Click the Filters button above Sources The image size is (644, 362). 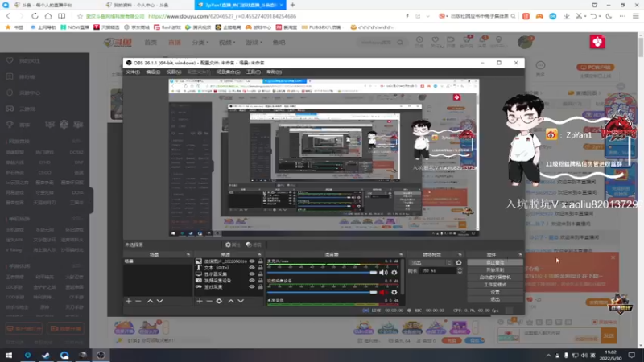254,245
